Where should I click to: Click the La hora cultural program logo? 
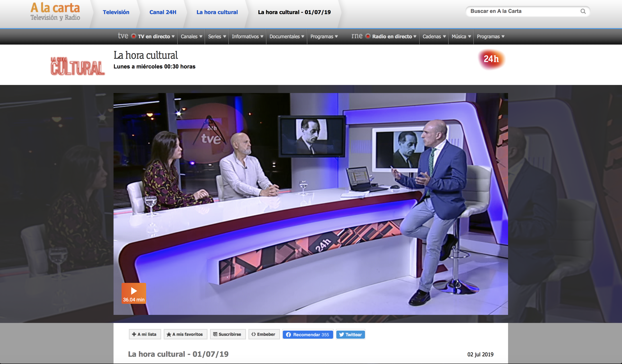point(77,66)
